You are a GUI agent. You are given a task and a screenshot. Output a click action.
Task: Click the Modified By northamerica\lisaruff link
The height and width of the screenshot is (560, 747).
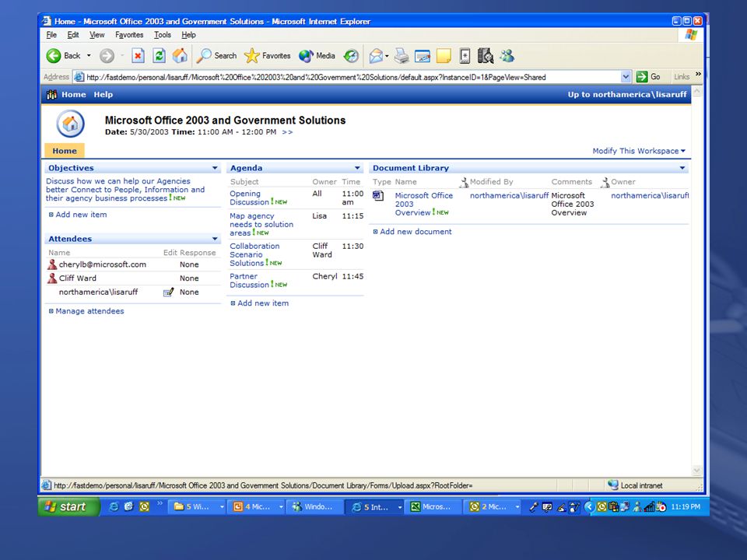509,196
